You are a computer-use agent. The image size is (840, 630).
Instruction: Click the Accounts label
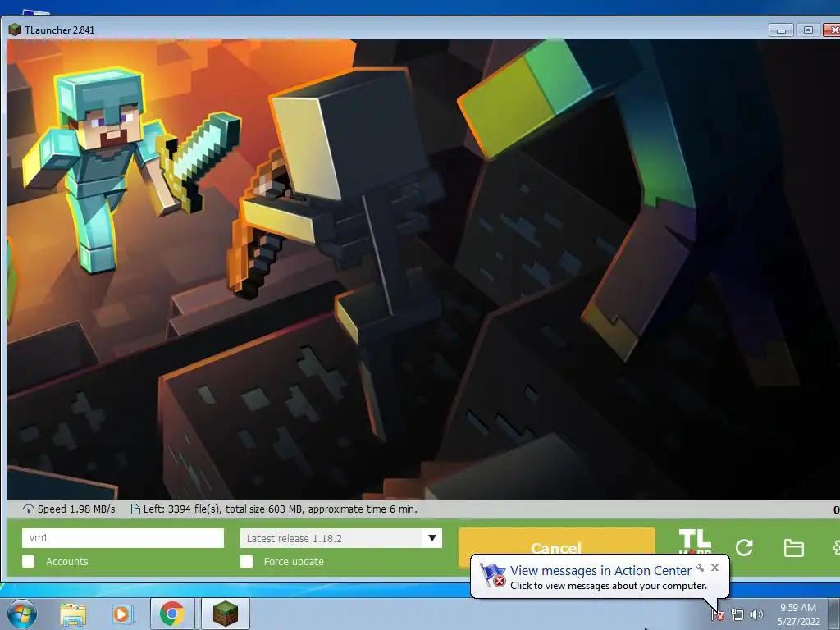[67, 561]
